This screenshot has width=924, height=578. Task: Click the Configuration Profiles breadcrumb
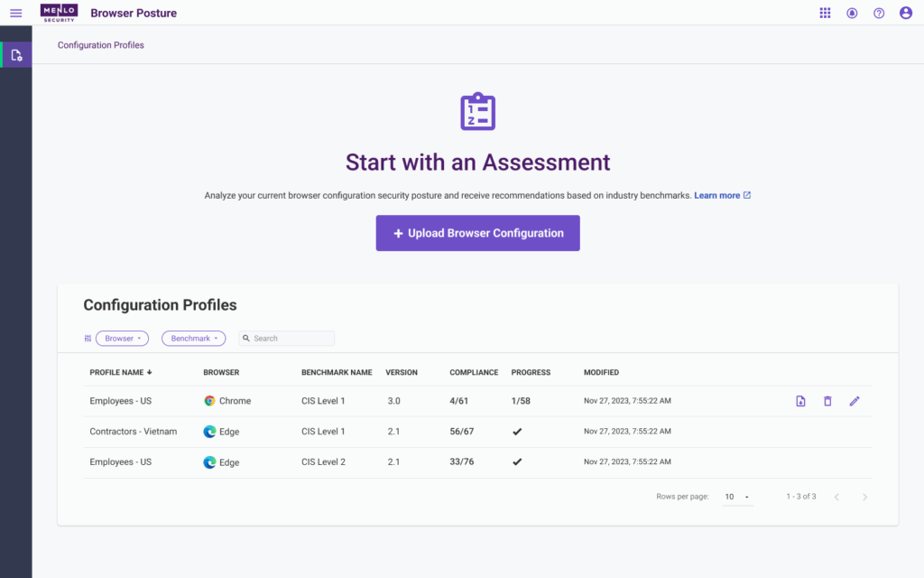[100, 45]
